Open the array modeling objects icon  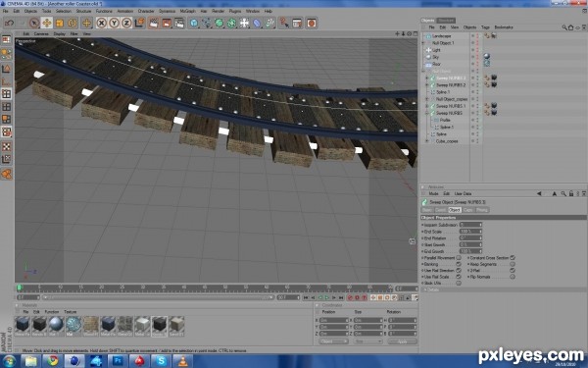tap(231, 23)
